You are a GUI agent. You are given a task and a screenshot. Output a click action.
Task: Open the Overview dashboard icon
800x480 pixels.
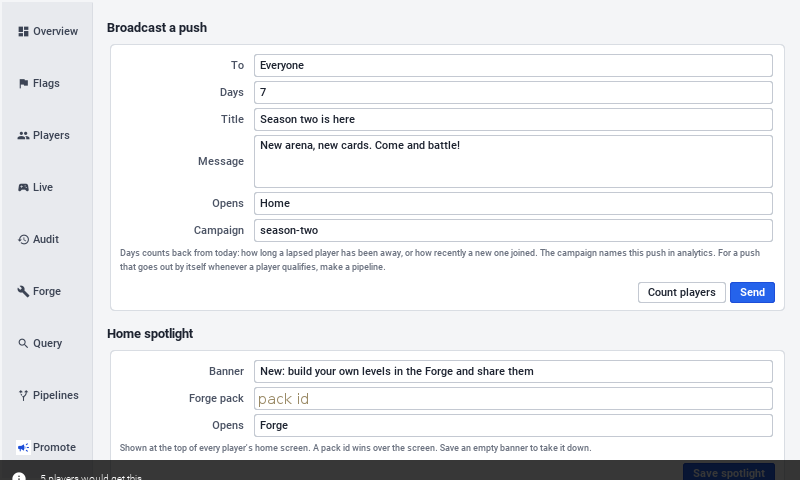(x=23, y=32)
